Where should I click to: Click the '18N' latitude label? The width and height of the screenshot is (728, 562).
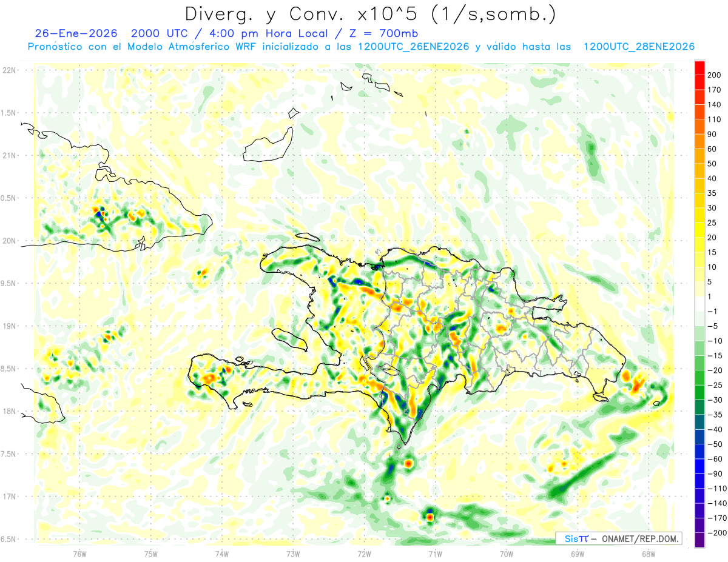tap(9, 411)
